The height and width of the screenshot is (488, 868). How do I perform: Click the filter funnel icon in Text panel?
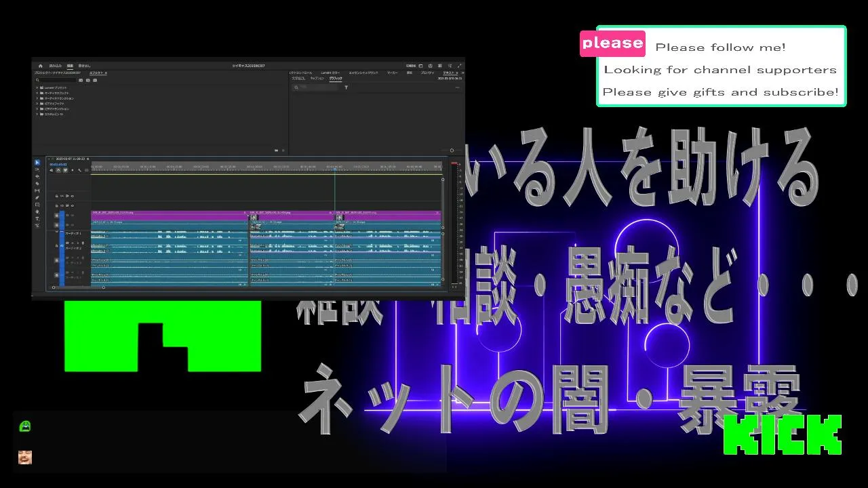point(346,87)
